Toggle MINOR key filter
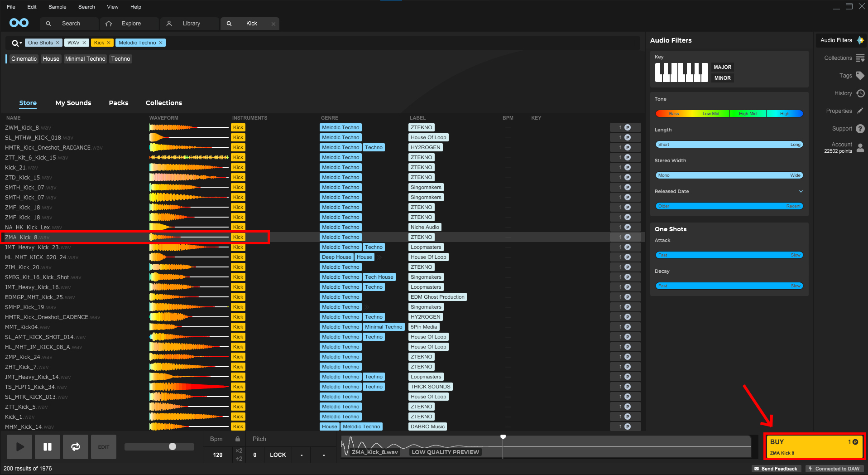The image size is (868, 475). 723,78
